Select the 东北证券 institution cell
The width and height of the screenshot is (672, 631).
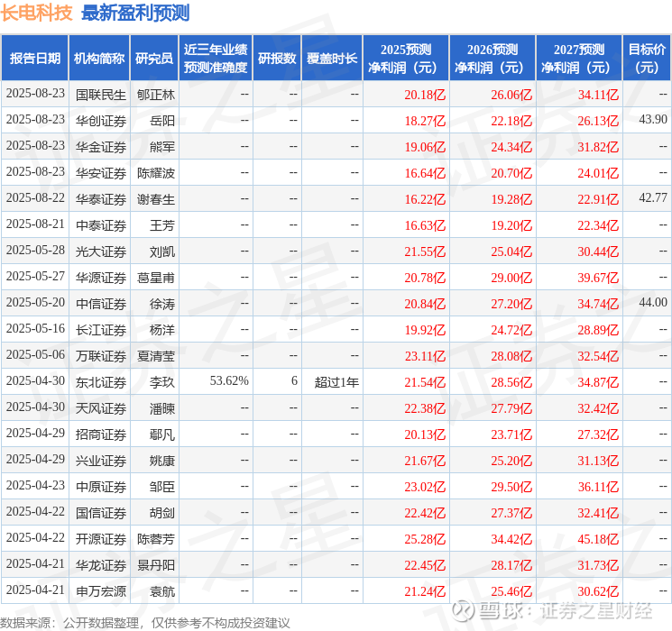click(x=101, y=382)
